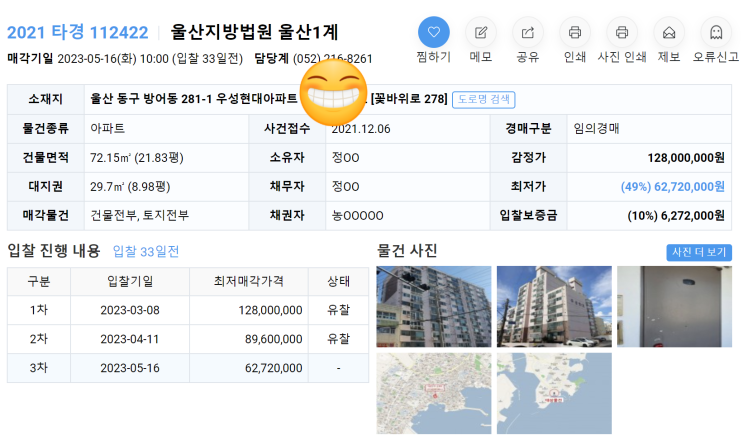Select address 울산 동구 방어동 281-1

pyautogui.click(x=152, y=99)
